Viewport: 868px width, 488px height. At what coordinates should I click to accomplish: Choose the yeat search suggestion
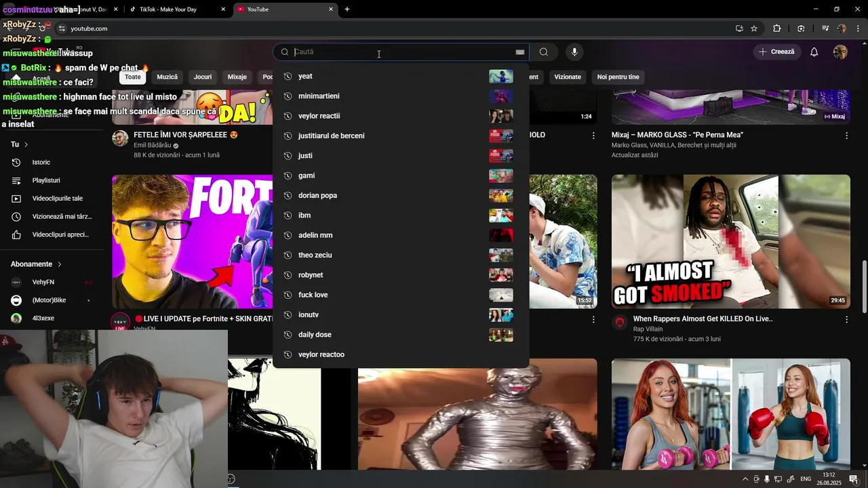tap(401, 77)
